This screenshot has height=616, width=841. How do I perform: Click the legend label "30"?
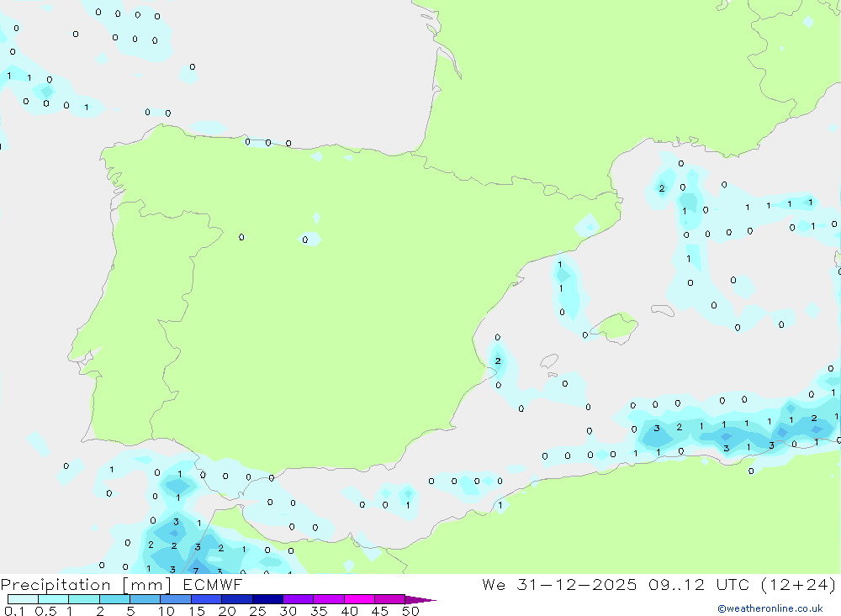click(x=288, y=611)
